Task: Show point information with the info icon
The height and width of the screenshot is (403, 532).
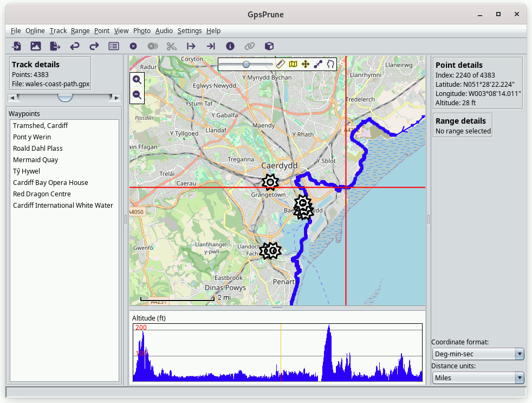Action: point(230,46)
